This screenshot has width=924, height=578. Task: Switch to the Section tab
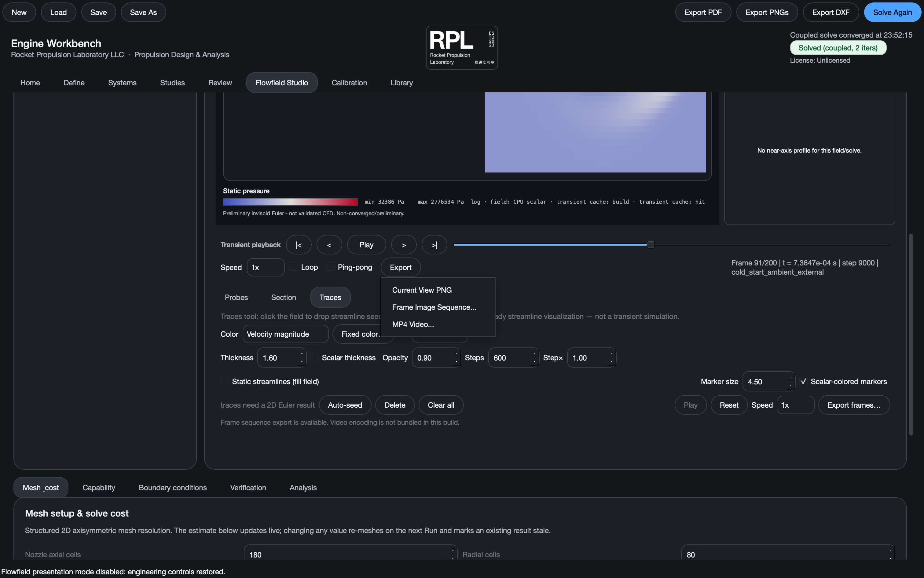(283, 297)
